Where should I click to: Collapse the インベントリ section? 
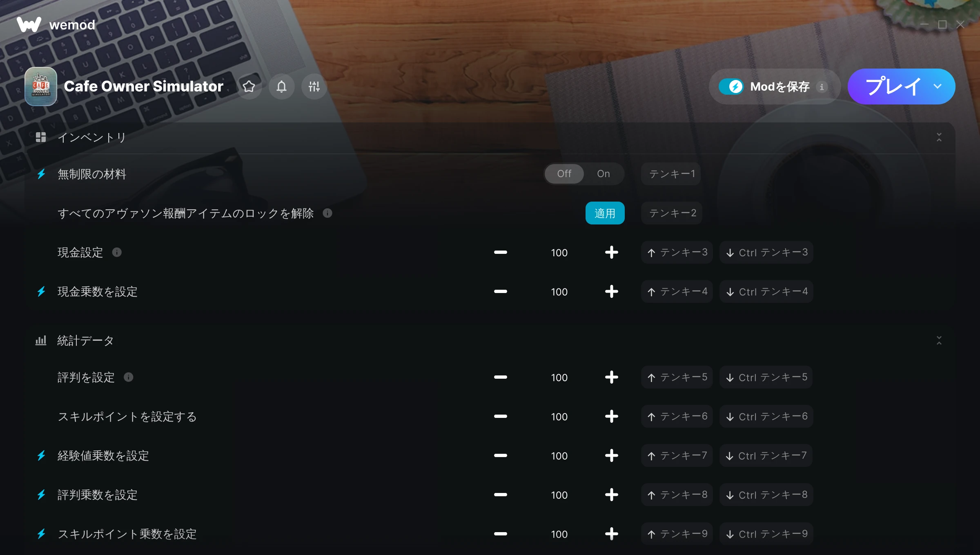coord(939,137)
